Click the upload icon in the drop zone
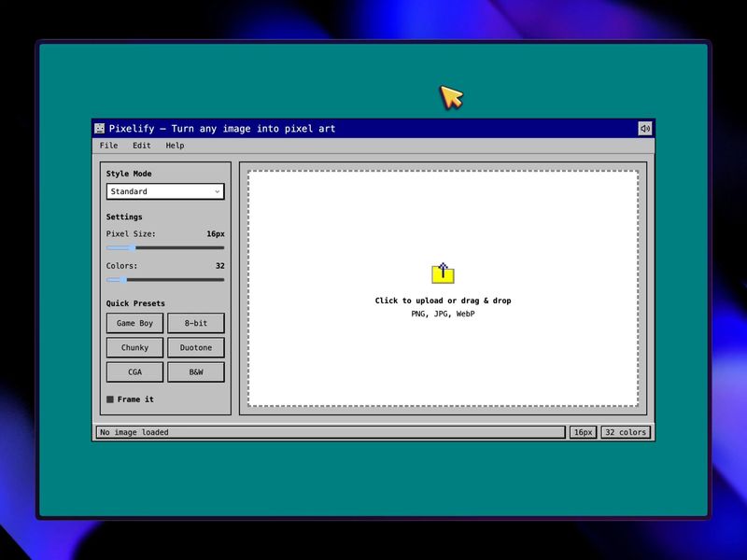This screenshot has height=560, width=747. click(442, 273)
